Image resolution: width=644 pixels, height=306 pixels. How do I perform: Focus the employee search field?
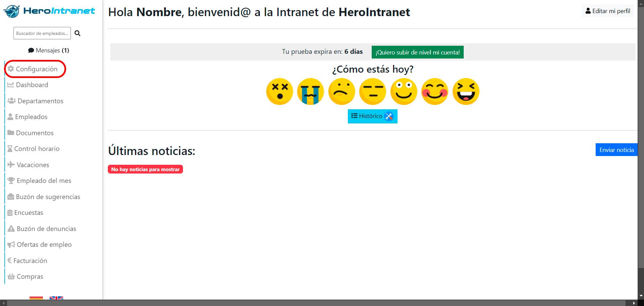point(42,33)
